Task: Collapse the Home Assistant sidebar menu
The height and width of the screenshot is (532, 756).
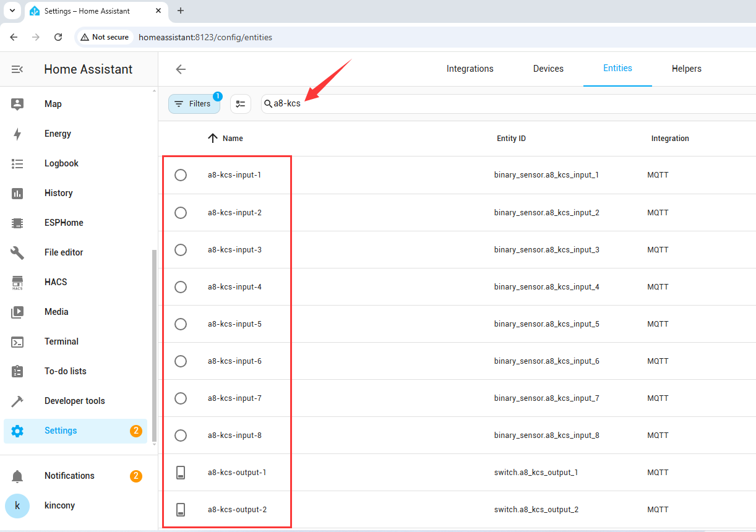Action: 17,69
